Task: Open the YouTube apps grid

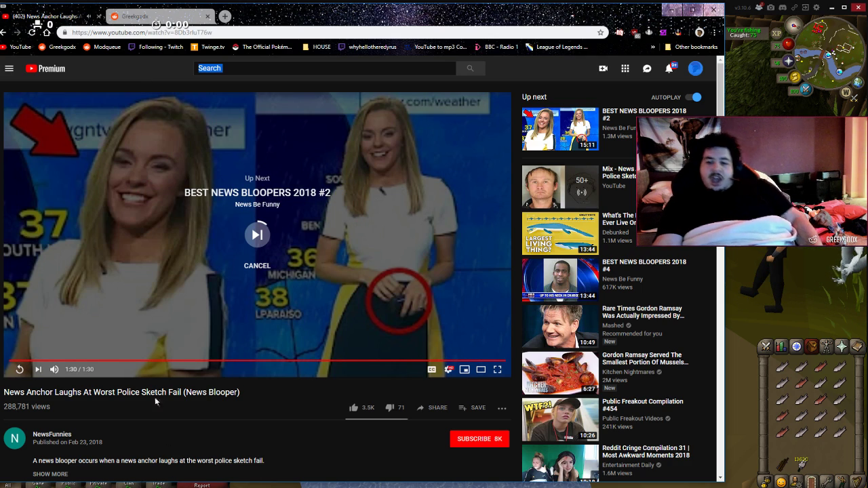Action: point(625,68)
